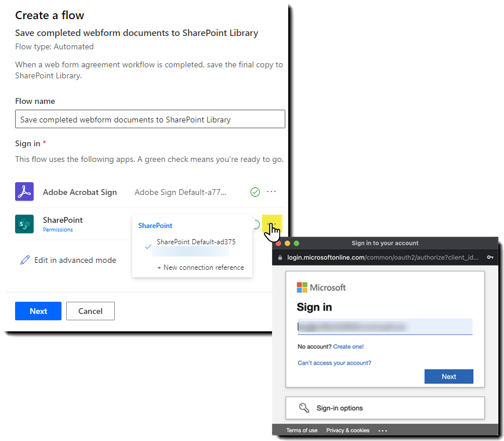This screenshot has height=441, width=504.
Task: Toggle the green check next to Adobe Acrobat Sign
Action: [x=255, y=191]
